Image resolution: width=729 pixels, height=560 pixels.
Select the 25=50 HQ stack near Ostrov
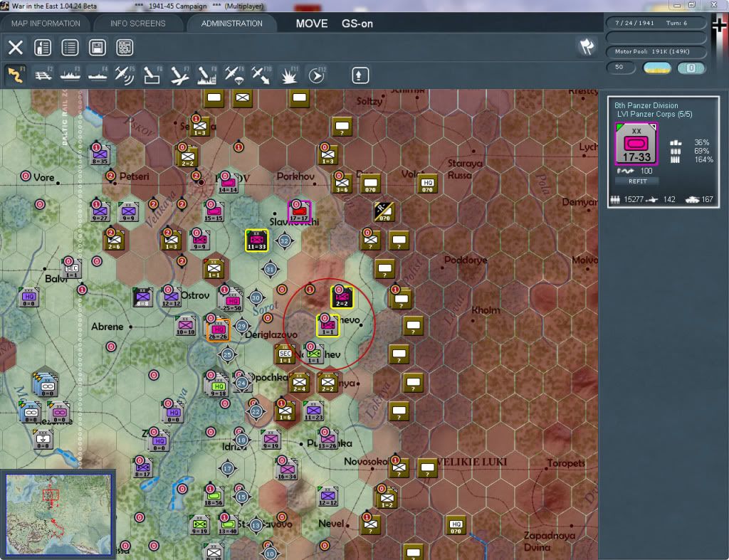[232, 301]
